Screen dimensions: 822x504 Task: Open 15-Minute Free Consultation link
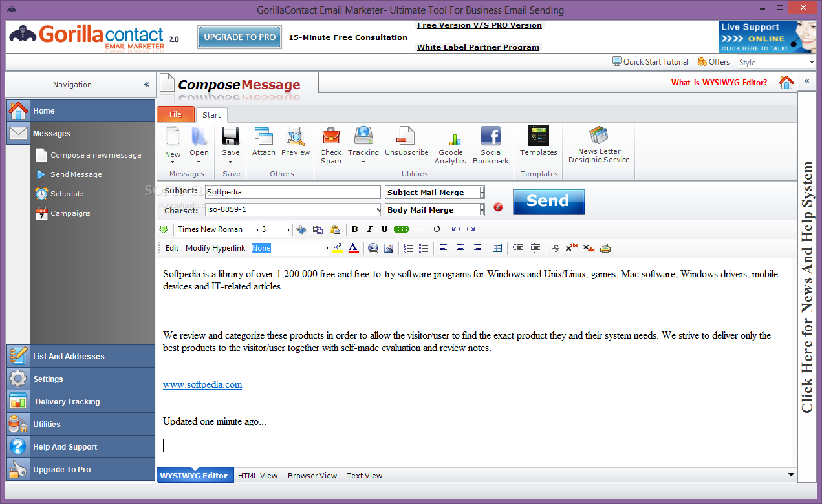[x=348, y=37]
